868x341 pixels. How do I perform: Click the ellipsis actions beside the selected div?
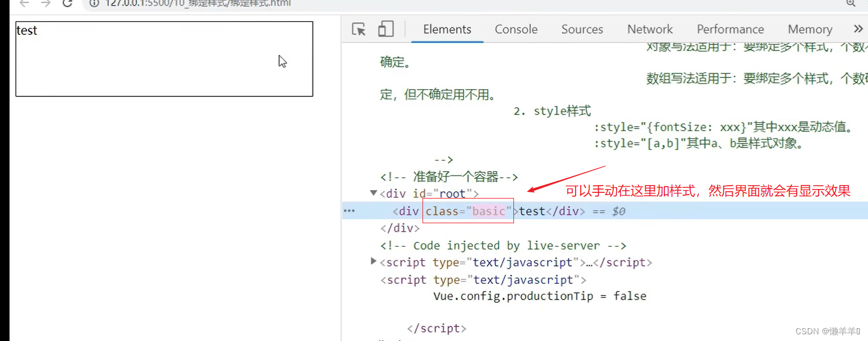tap(349, 211)
